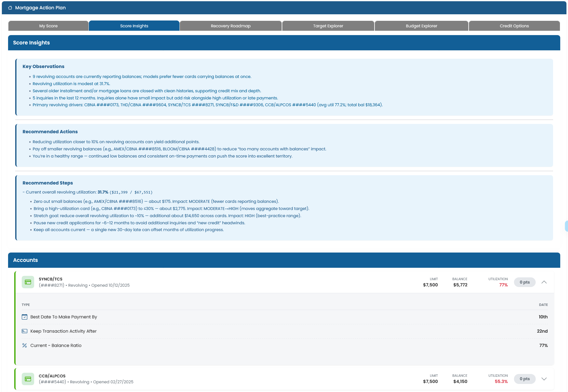
Task: Open the Recovery Roadmap tab
Action: coord(230,26)
